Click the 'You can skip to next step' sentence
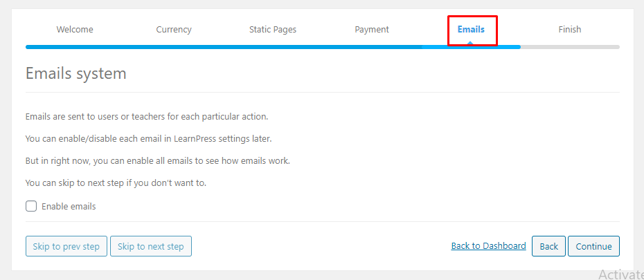The image size is (644, 280). click(116, 183)
